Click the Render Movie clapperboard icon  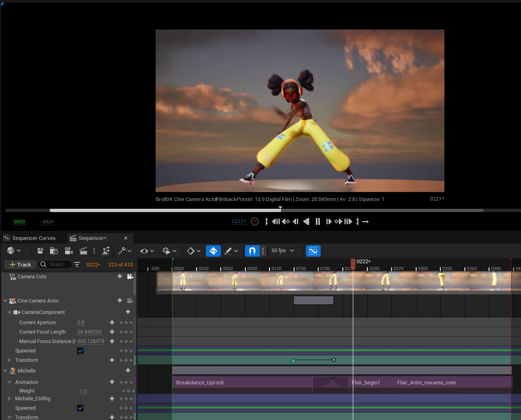pos(83,251)
